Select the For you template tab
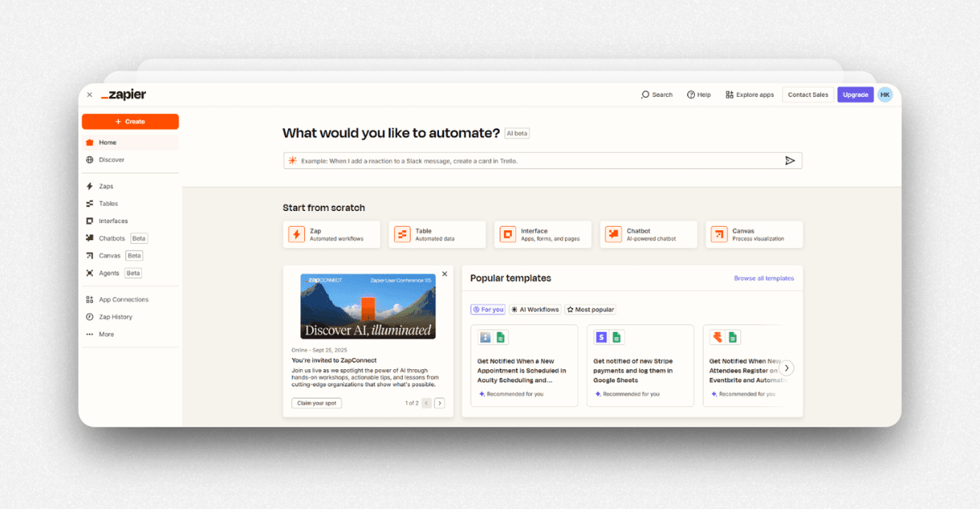Image resolution: width=980 pixels, height=509 pixels. coord(488,309)
